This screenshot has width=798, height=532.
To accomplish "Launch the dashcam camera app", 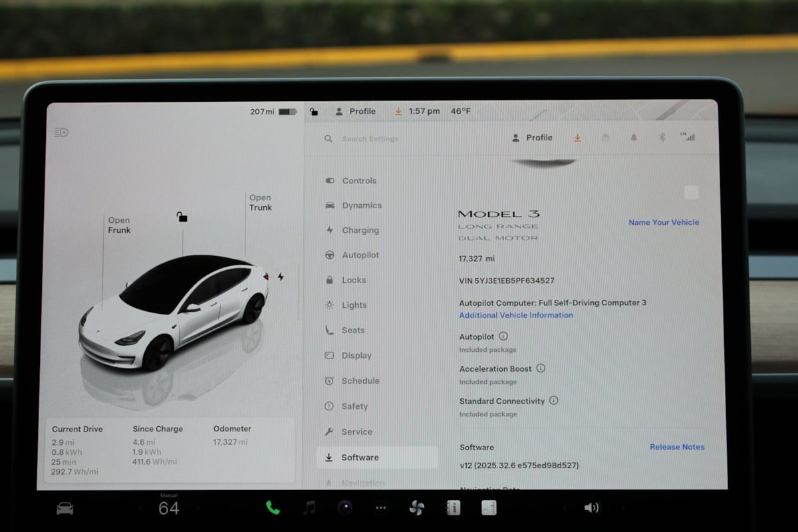I will tap(344, 508).
